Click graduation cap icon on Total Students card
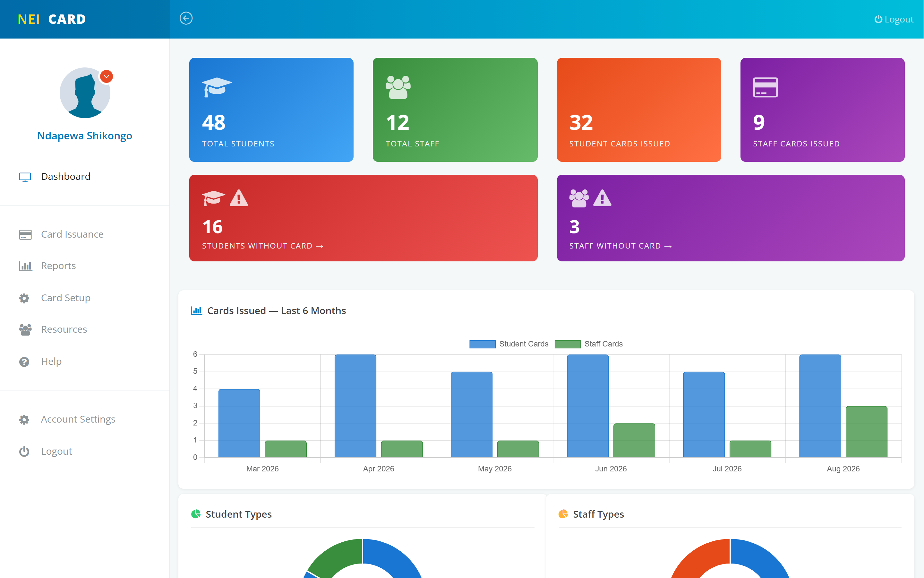This screenshot has width=924, height=578. pos(217,87)
